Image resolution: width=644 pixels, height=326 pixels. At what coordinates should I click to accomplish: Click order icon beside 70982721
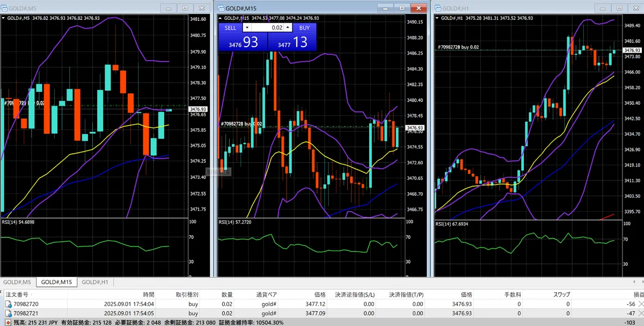(8, 313)
